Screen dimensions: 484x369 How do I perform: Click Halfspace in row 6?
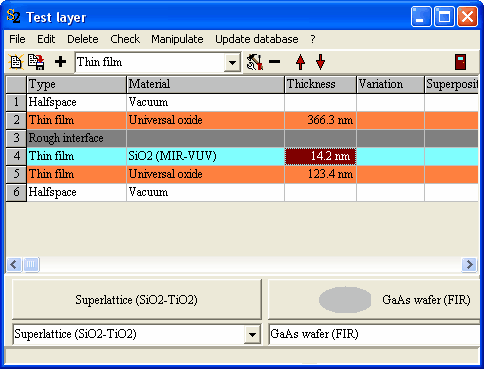(x=77, y=192)
